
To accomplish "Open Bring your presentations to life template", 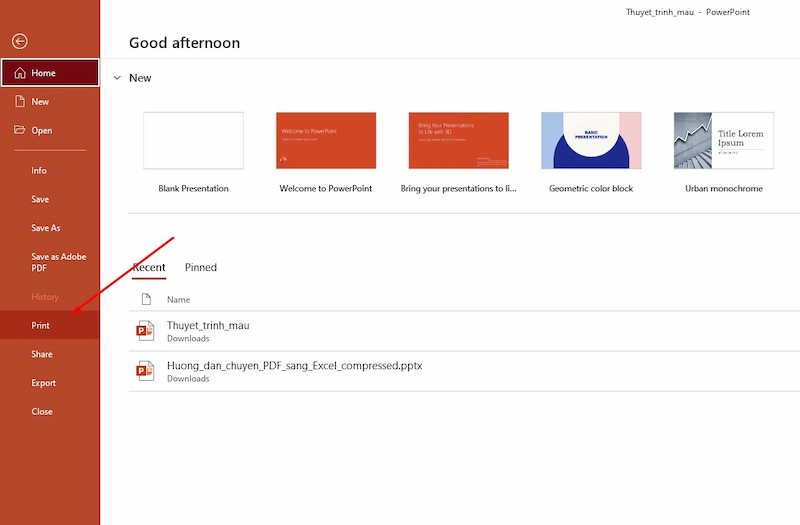I will (459, 140).
